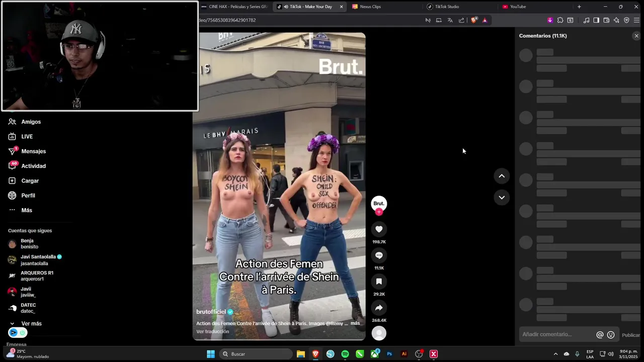Open Brave Rewards triangle icon
The width and height of the screenshot is (644, 362).
click(x=485, y=20)
